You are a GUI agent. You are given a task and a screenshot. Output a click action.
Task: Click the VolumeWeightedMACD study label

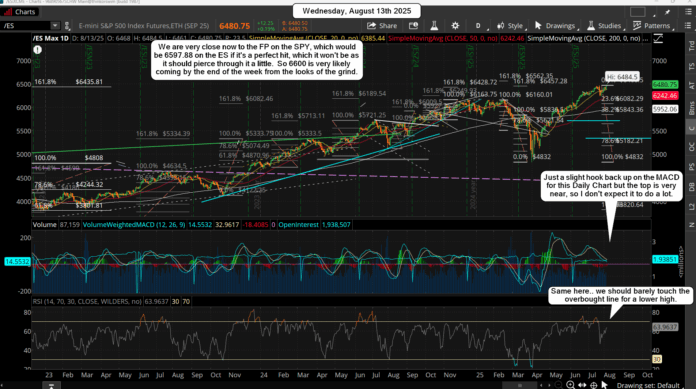134,225
